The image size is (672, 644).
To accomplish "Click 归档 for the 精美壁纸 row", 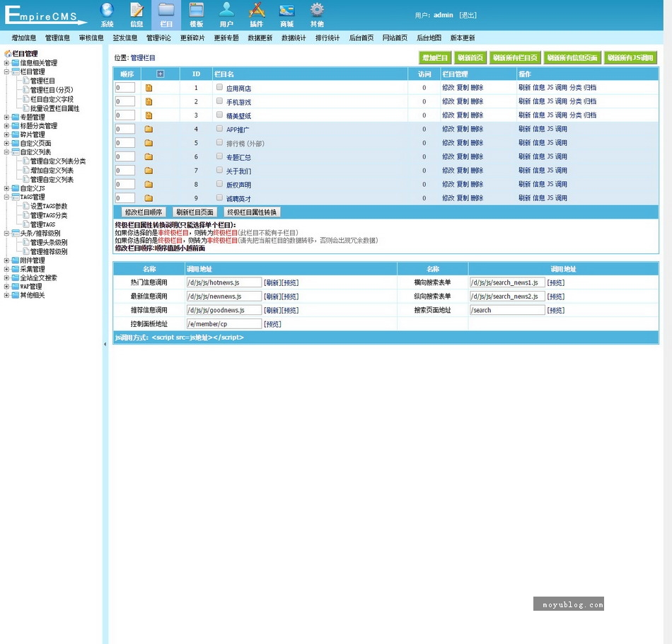I will click(590, 115).
